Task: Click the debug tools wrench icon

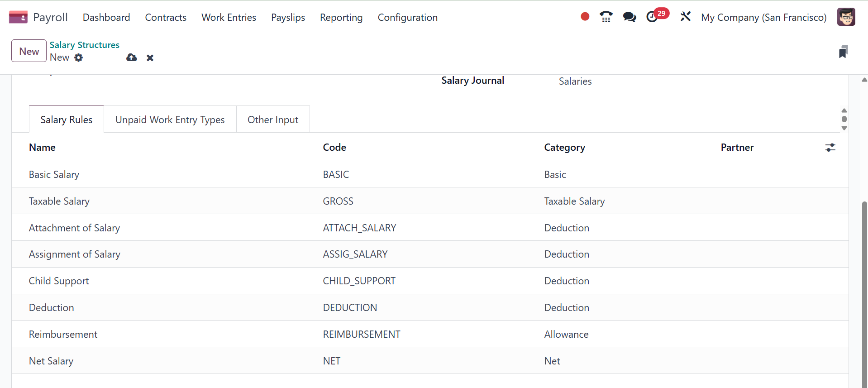Action: coord(685,17)
